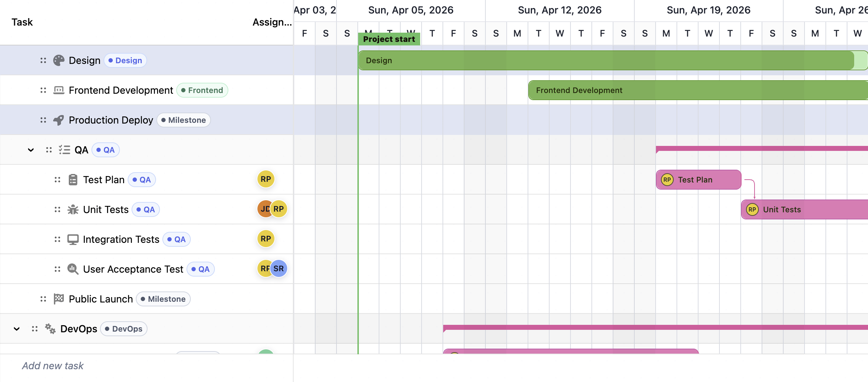Adjust the Design bar progress handle
The width and height of the screenshot is (868, 382).
click(854, 60)
